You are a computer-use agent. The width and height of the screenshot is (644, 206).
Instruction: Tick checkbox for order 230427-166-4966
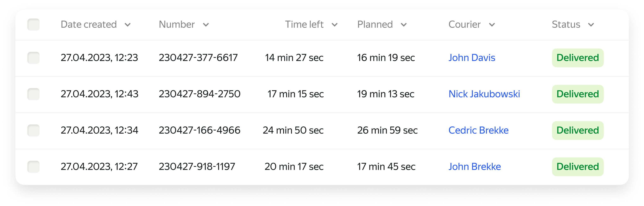click(x=33, y=131)
